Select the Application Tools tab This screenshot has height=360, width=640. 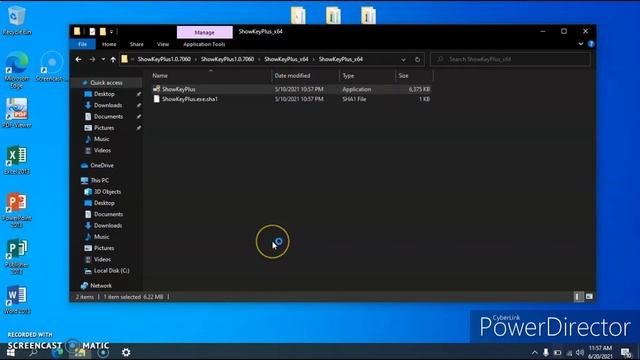click(204, 44)
